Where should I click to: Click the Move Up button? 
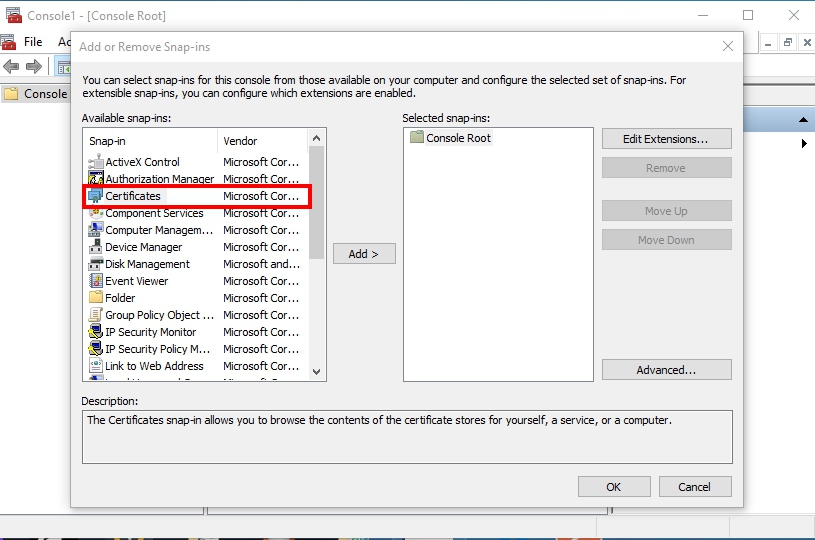pos(666,211)
